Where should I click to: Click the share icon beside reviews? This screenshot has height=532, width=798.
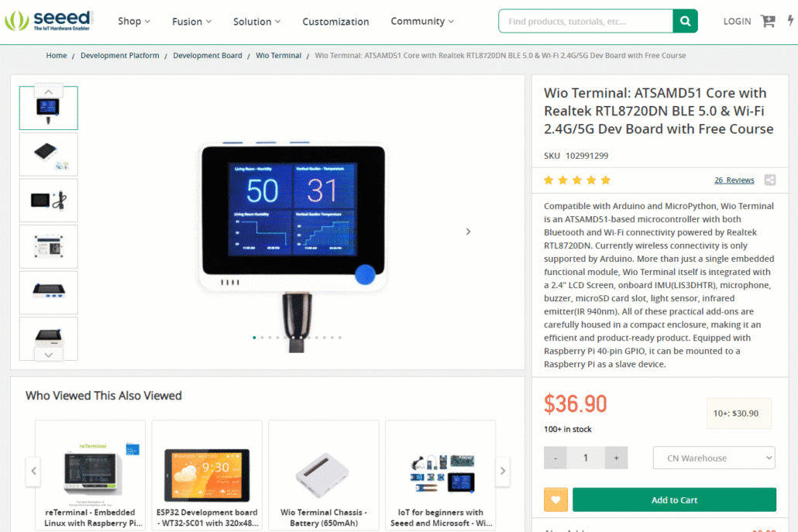coord(770,180)
